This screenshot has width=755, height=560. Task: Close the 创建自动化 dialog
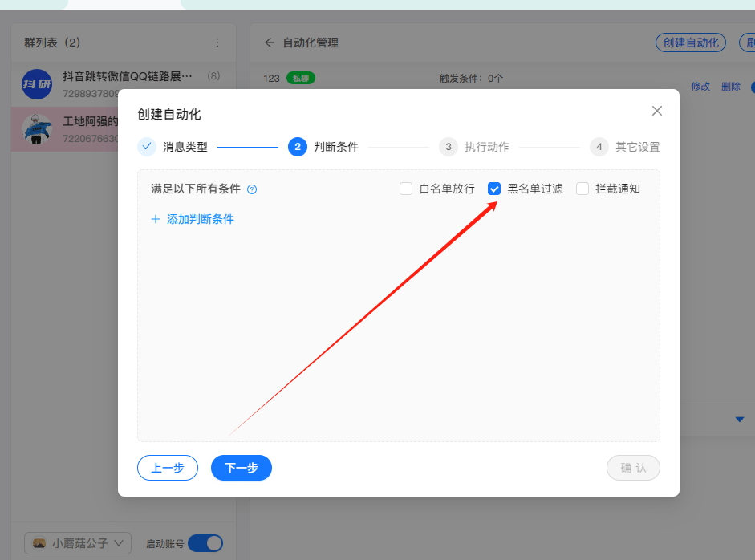[656, 110]
